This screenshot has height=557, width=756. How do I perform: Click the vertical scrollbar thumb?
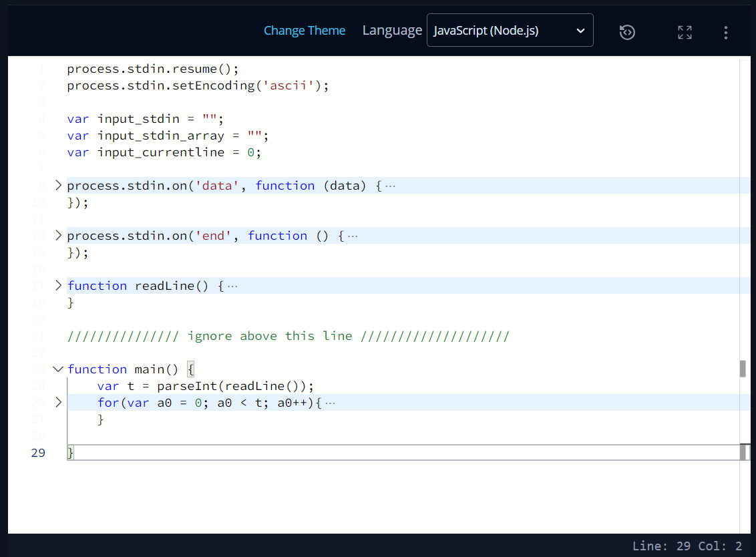pos(742,367)
